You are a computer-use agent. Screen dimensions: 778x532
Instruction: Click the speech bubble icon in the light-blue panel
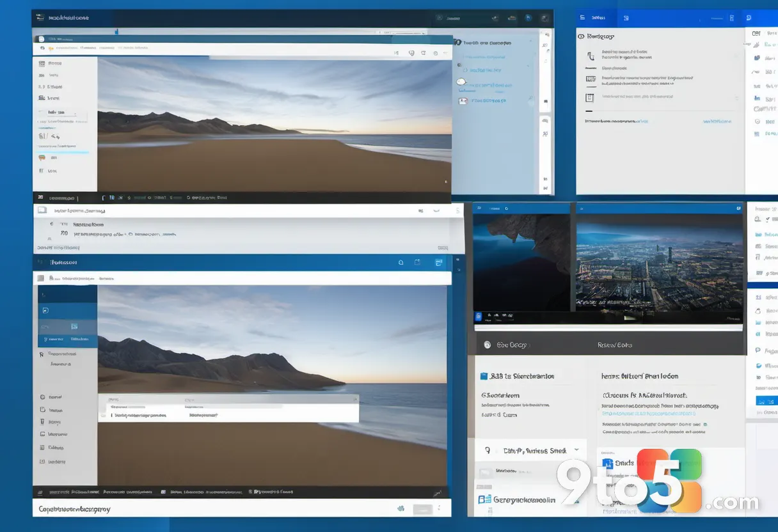pos(462,82)
